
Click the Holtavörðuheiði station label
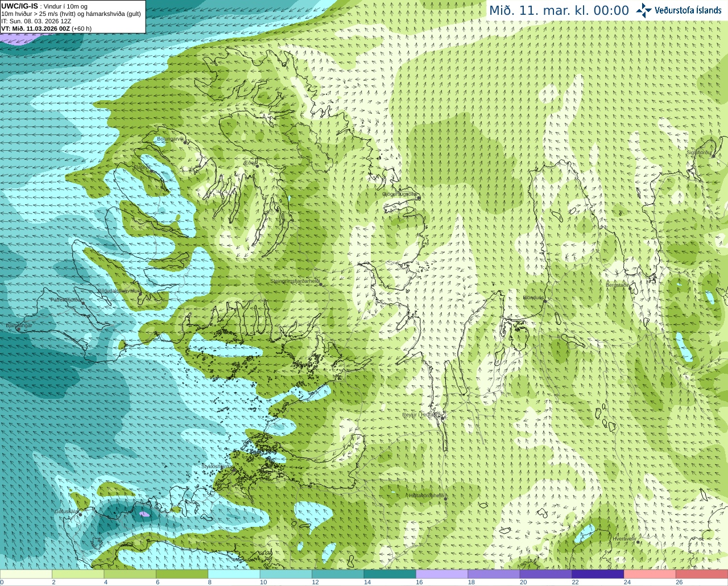427,496
